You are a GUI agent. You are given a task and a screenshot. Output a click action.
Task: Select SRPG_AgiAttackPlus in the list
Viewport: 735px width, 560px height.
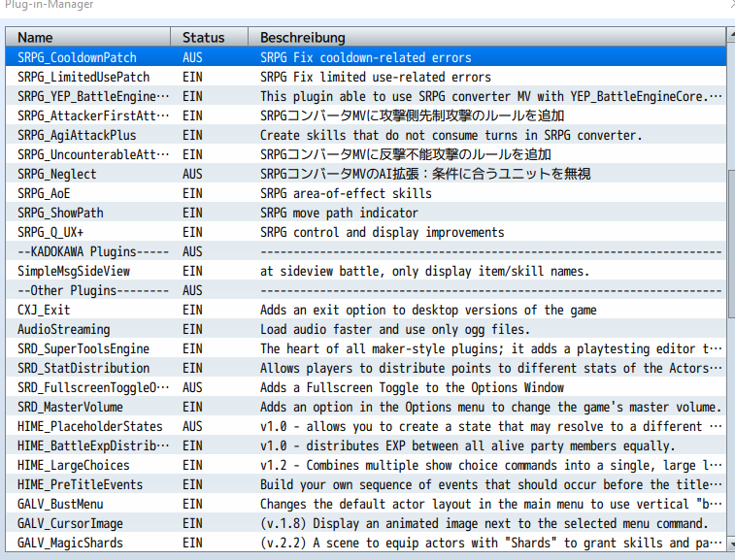coord(366,135)
